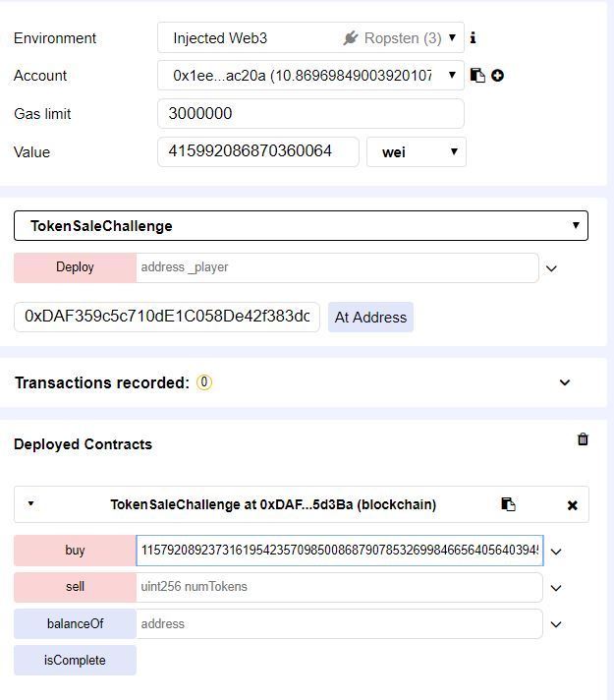Expand the Transactions recorded section

point(565,382)
